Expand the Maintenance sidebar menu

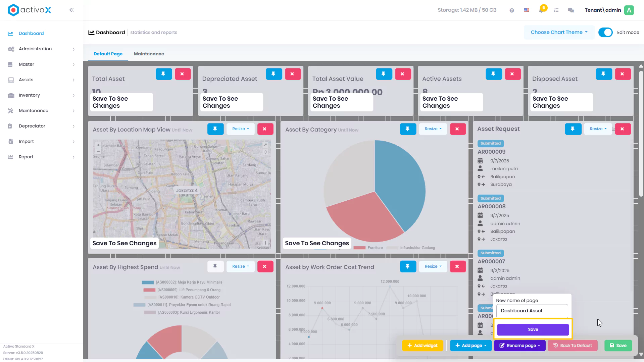click(x=41, y=111)
